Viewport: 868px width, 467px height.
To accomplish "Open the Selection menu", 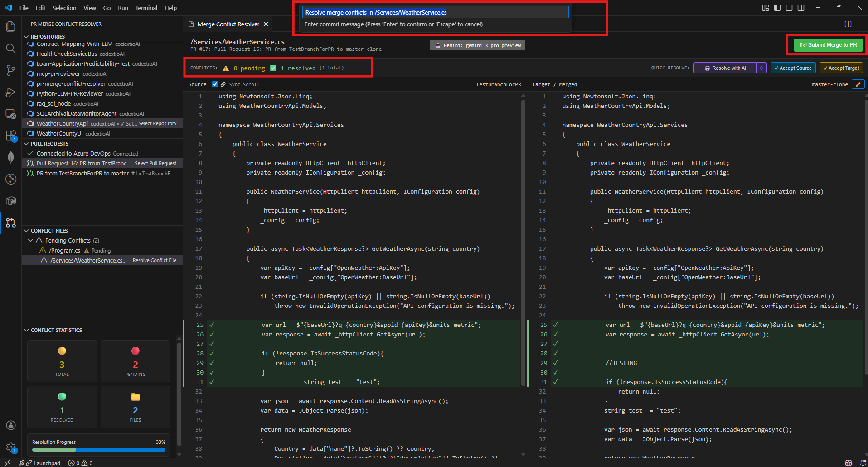I will [x=64, y=8].
